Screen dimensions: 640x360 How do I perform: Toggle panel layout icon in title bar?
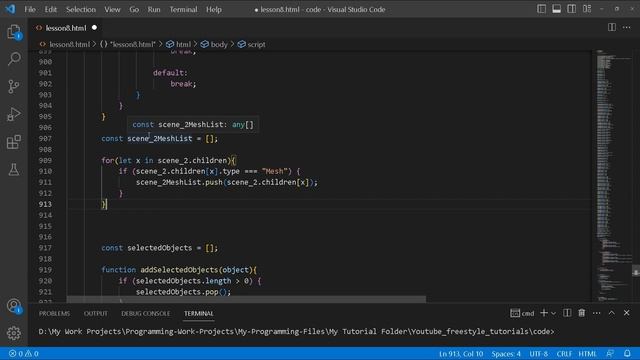(x=556, y=9)
